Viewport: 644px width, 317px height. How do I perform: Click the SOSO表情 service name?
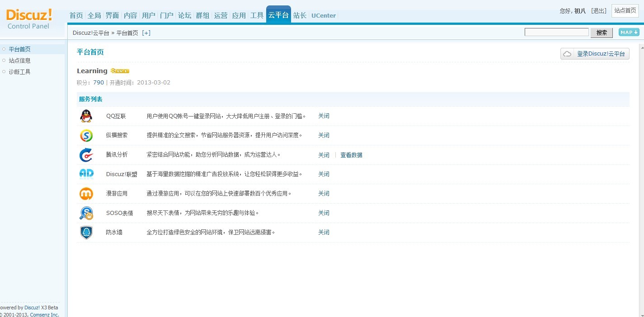120,213
